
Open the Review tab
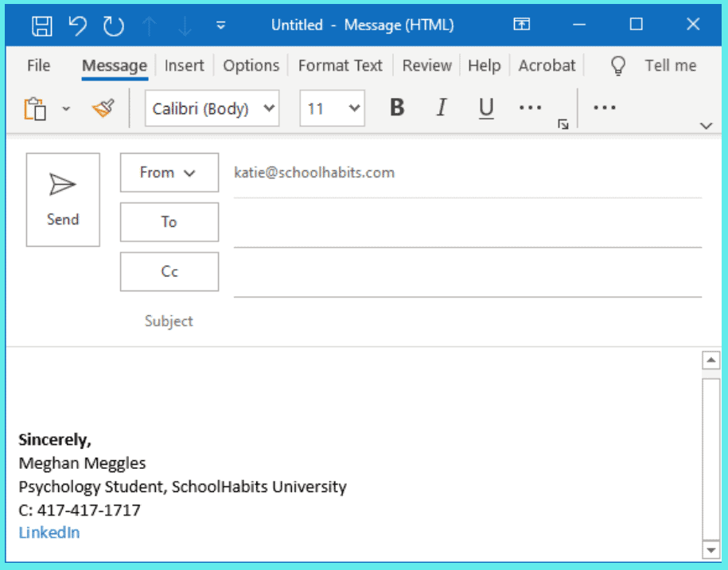click(426, 65)
